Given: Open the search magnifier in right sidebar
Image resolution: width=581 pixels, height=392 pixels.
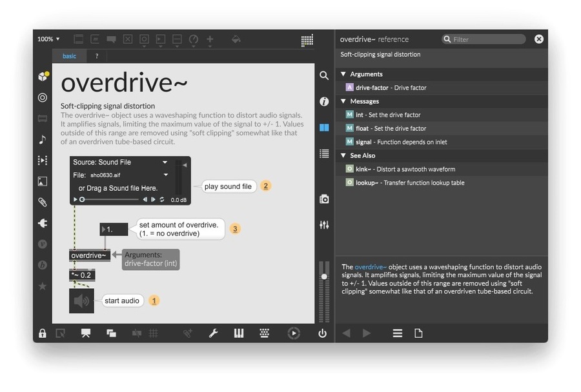Looking at the screenshot, I should coord(324,76).
